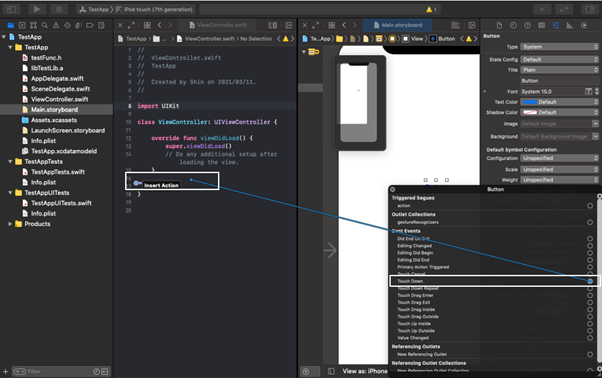Expand the Products group
Viewport: 602px width, 378px height.
pyautogui.click(x=10, y=224)
